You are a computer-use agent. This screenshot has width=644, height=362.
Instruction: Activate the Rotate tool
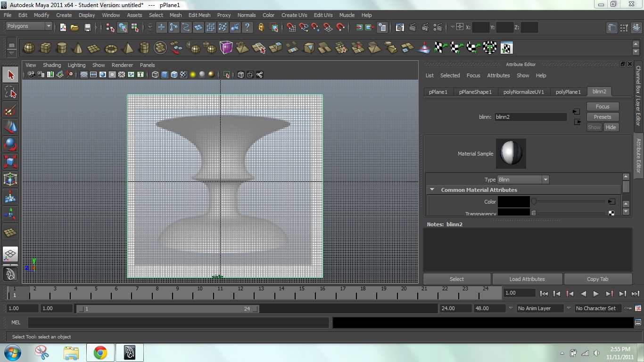click(x=10, y=144)
